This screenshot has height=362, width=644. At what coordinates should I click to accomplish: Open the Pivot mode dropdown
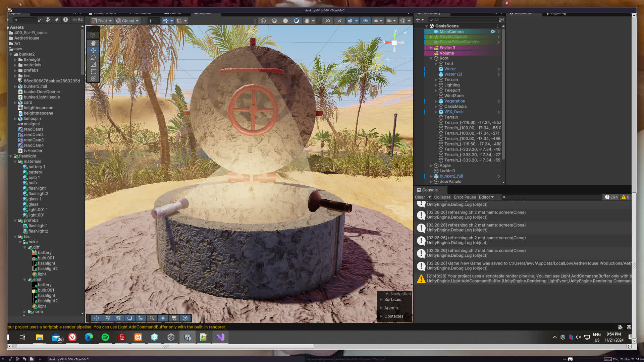point(102,21)
